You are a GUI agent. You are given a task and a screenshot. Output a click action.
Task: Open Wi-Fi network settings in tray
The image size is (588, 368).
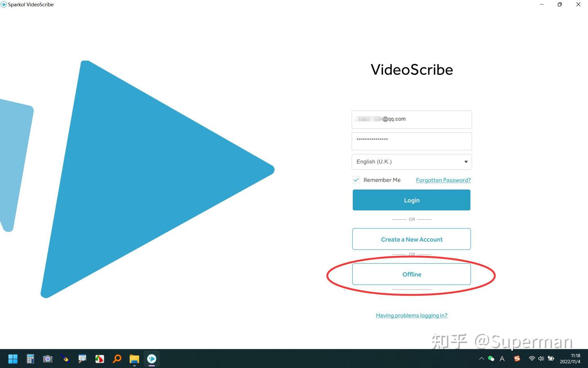532,359
